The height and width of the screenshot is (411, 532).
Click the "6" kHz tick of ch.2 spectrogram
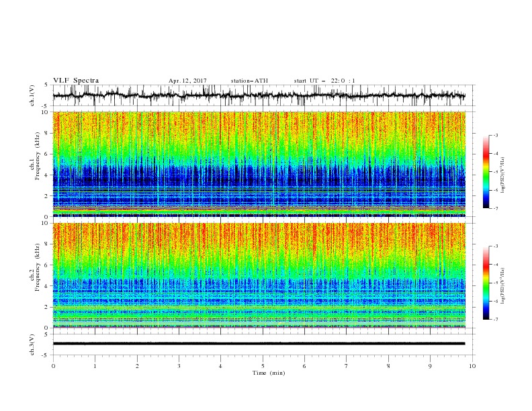(48, 265)
